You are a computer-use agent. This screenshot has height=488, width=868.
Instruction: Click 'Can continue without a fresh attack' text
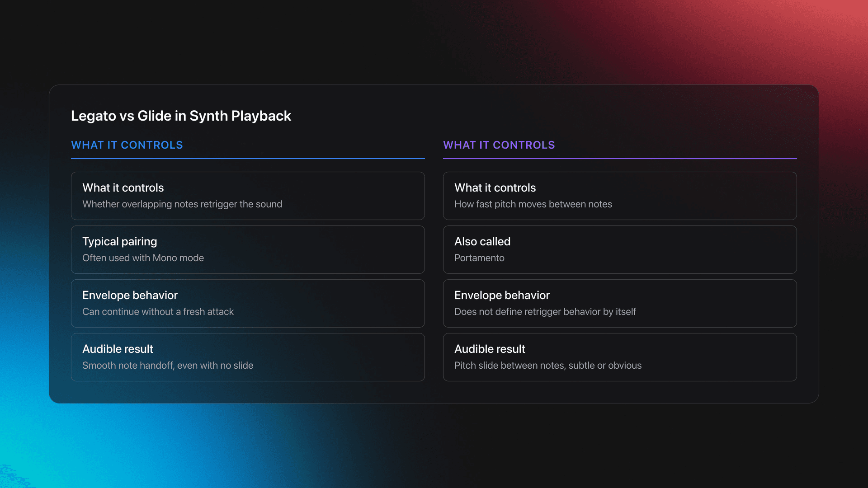pyautogui.click(x=158, y=311)
